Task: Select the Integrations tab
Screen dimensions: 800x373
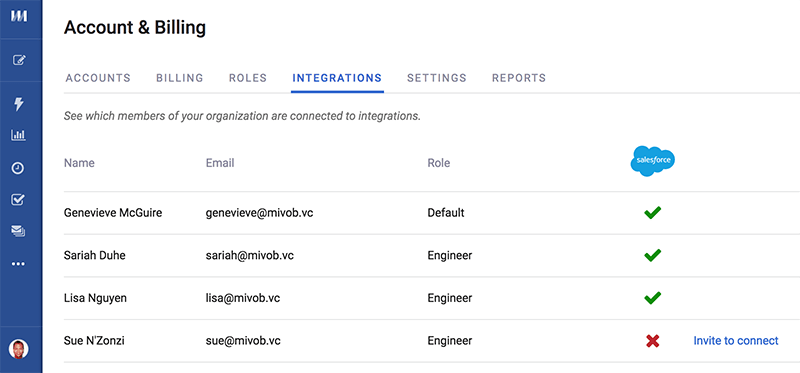Action: [x=337, y=78]
